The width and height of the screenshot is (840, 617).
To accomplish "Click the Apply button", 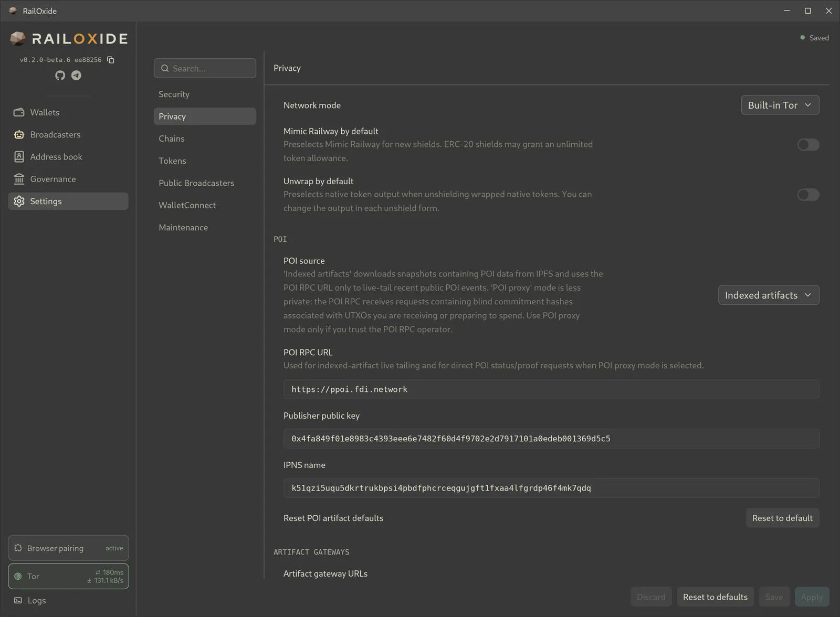I will (x=812, y=597).
